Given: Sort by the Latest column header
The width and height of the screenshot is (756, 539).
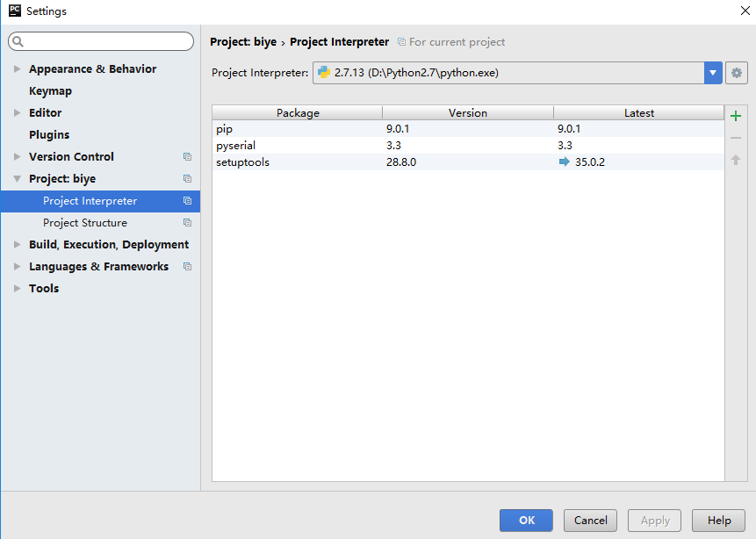Looking at the screenshot, I should [x=639, y=113].
